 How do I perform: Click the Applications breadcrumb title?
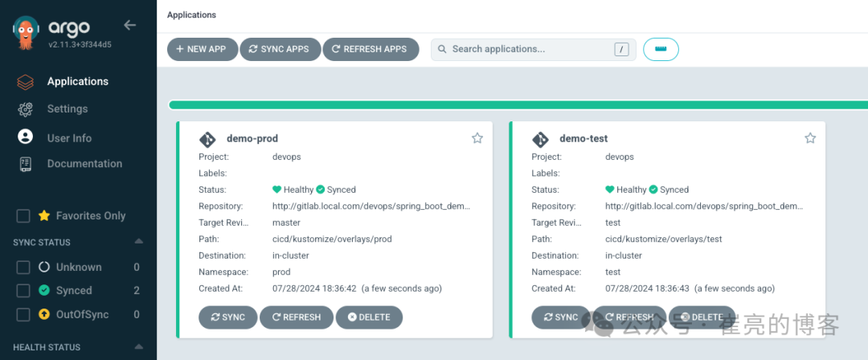(x=191, y=15)
